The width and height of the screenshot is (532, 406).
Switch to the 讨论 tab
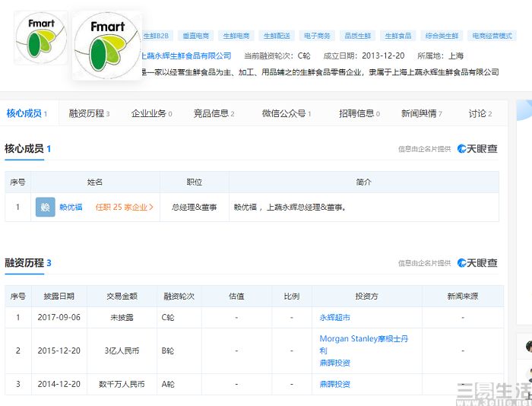pos(480,114)
